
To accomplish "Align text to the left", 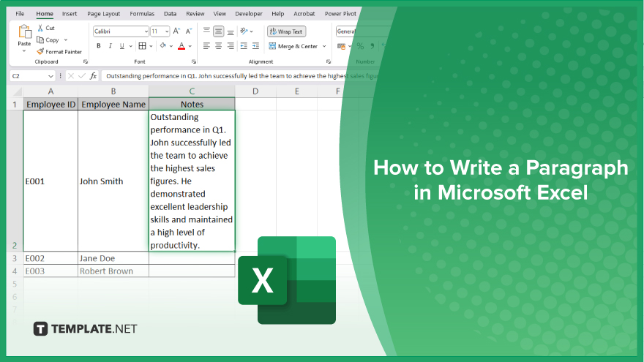I will pyautogui.click(x=206, y=46).
